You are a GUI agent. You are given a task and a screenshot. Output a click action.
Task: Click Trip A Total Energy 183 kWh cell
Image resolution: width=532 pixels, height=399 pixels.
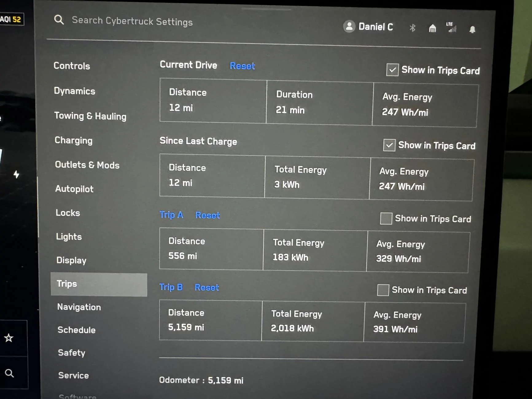tap(315, 250)
